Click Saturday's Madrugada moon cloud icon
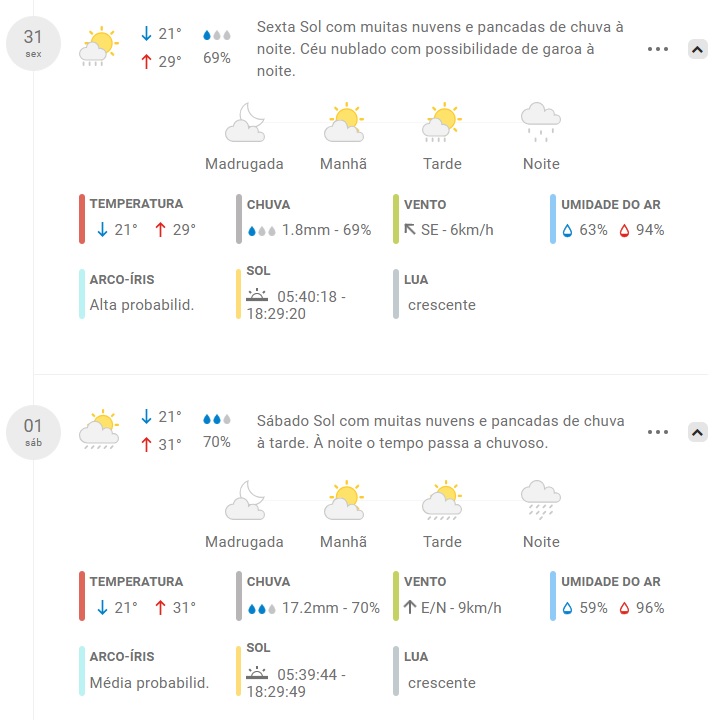The width and height of the screenshot is (717, 720). tap(245, 500)
